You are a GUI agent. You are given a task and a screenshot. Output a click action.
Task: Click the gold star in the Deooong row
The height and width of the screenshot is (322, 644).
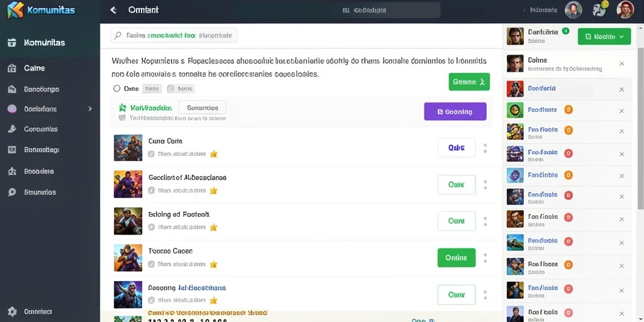(x=213, y=300)
